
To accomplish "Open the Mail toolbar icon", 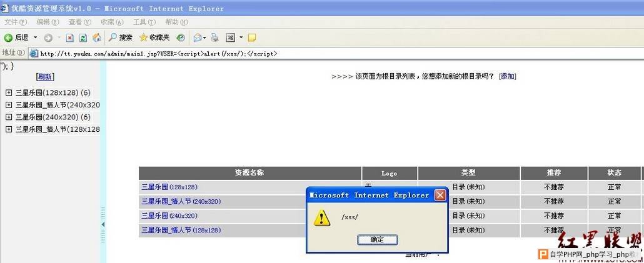I will click(x=198, y=37).
